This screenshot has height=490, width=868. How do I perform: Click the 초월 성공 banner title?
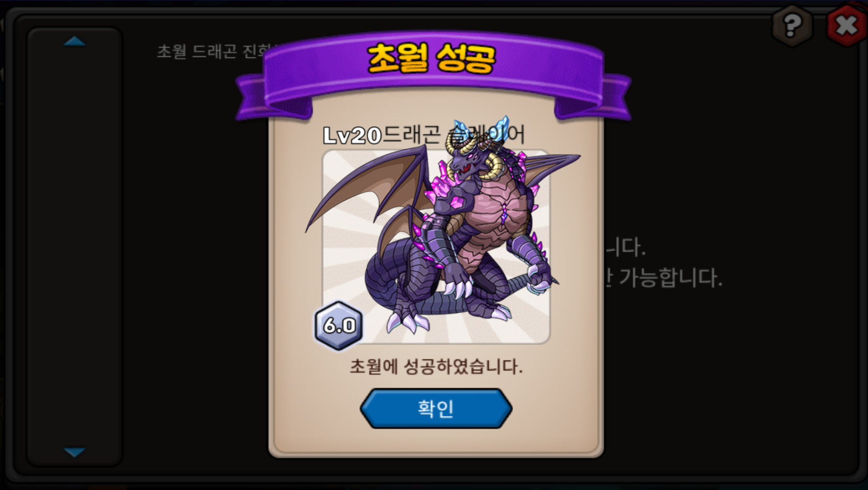pyautogui.click(x=431, y=58)
